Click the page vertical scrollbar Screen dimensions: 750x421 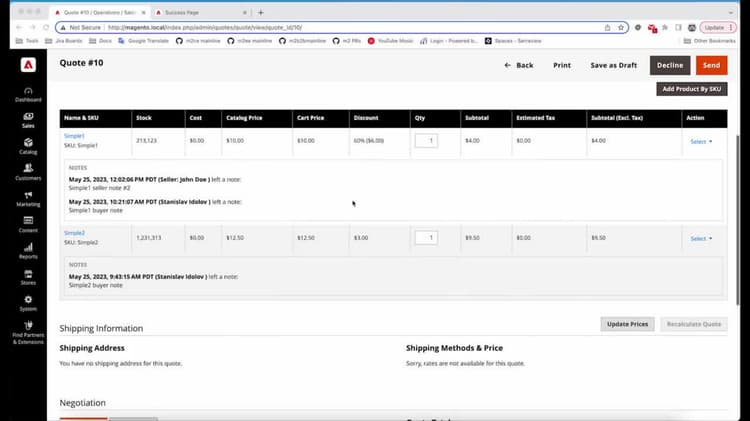coord(738,220)
